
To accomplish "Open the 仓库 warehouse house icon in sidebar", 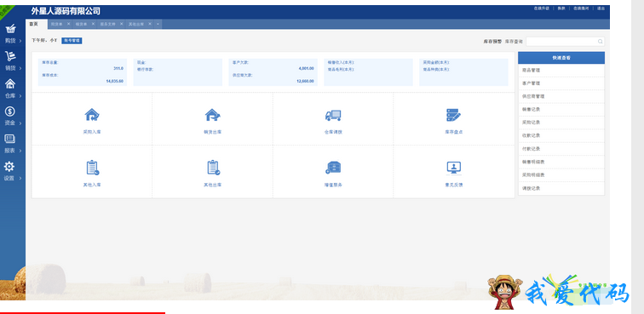I will pos(10,83).
